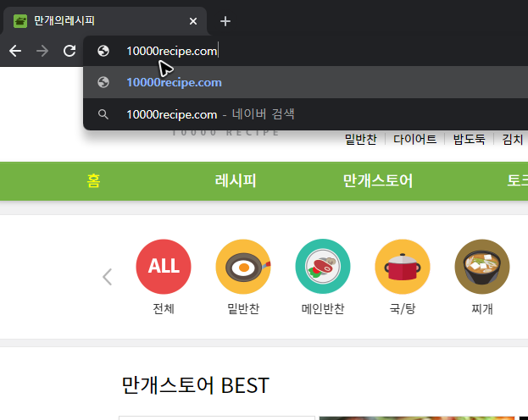528x420 pixels.
Task: Close the 만개의레시피 tab
Action: click(x=193, y=21)
